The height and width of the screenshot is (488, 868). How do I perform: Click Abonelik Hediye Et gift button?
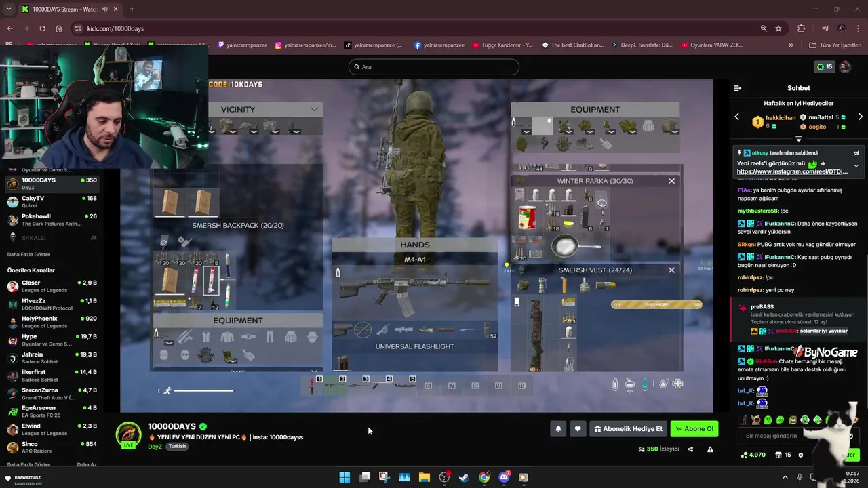628,428
